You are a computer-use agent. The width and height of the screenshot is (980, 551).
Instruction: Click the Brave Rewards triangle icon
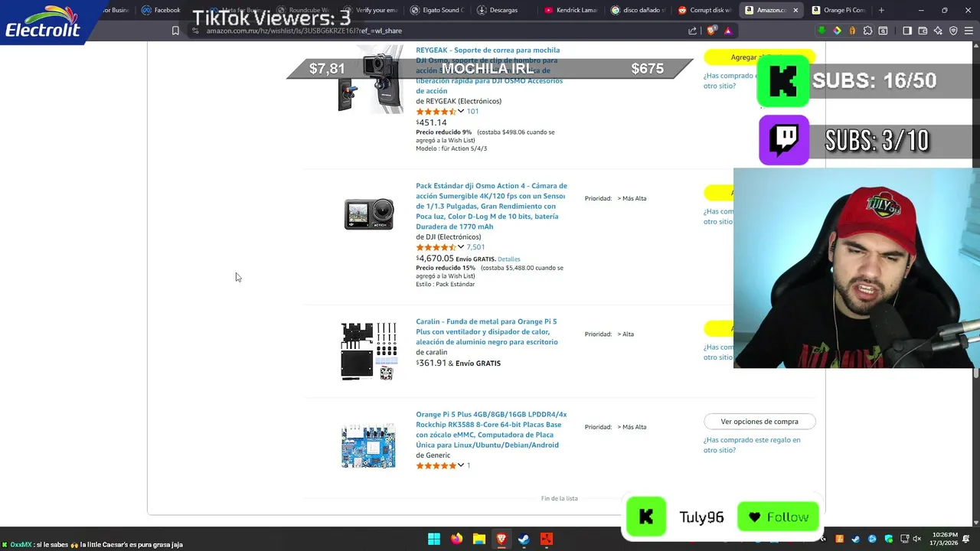[727, 31]
